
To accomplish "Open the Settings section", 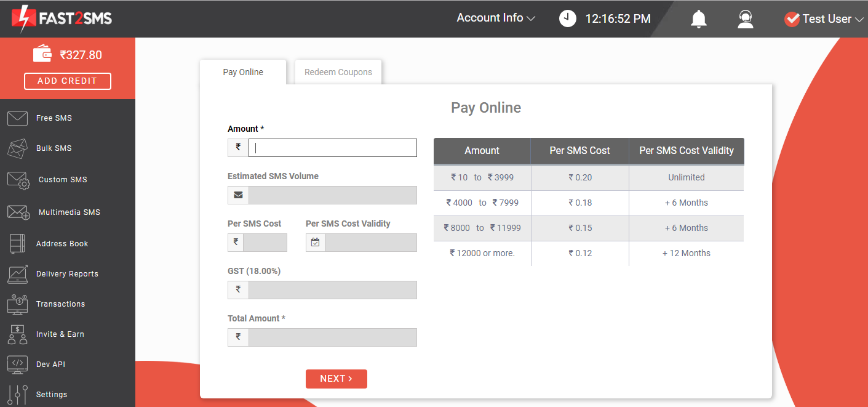I will pos(52,394).
